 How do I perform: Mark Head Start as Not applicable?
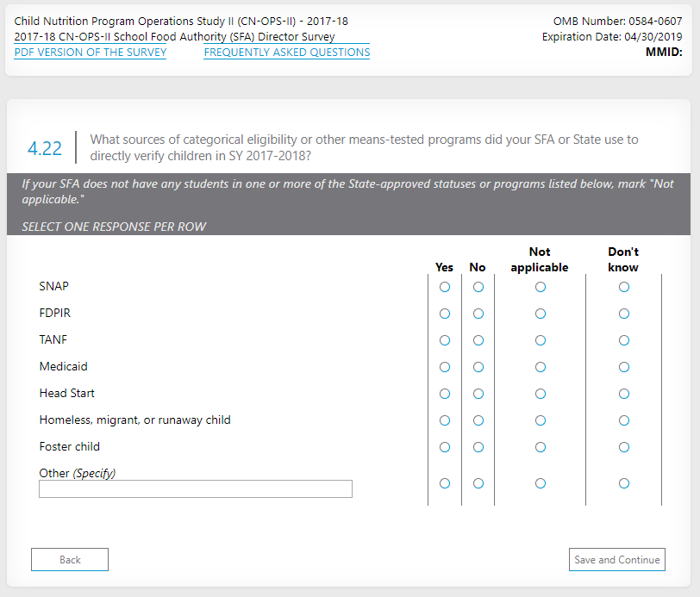[x=541, y=395]
